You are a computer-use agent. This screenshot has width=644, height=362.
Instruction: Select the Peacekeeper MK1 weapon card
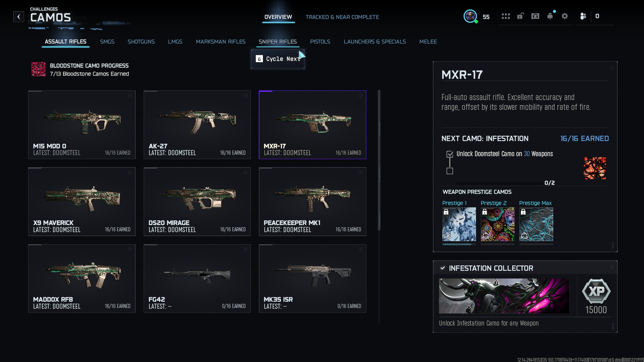pos(313,201)
